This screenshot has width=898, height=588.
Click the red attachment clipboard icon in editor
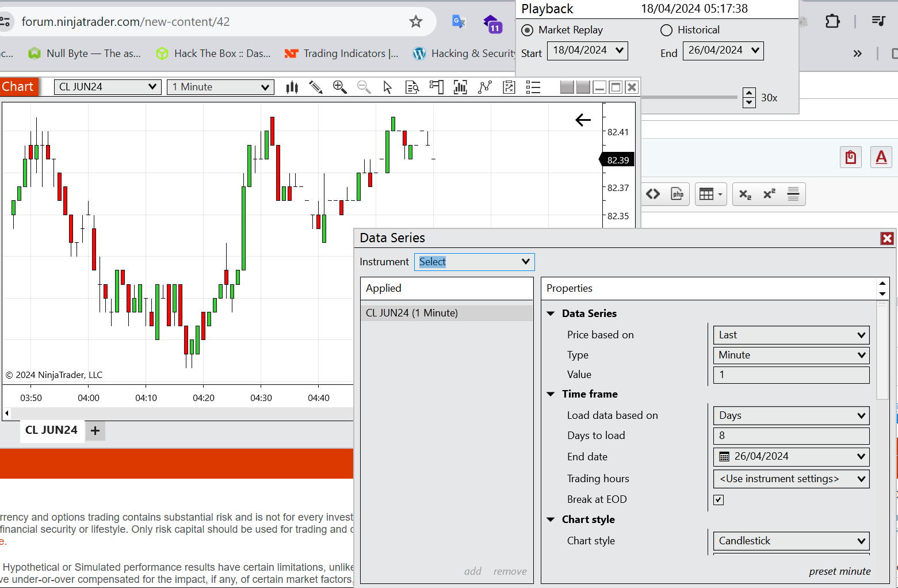coord(851,157)
